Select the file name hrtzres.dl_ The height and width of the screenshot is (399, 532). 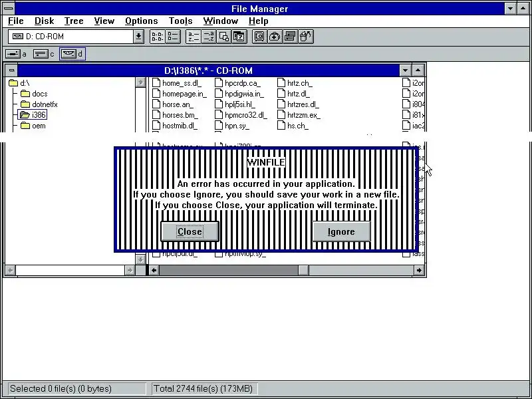click(303, 104)
